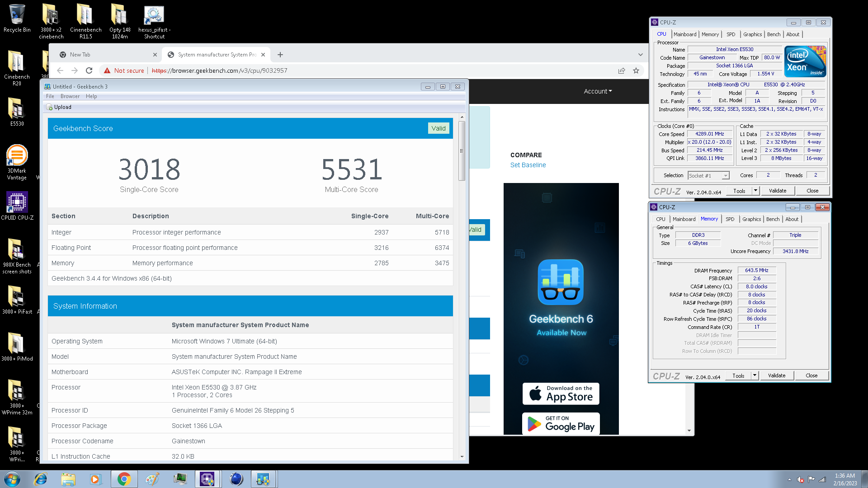Open a new browser tab with plus button
The image size is (868, 488).
[280, 55]
